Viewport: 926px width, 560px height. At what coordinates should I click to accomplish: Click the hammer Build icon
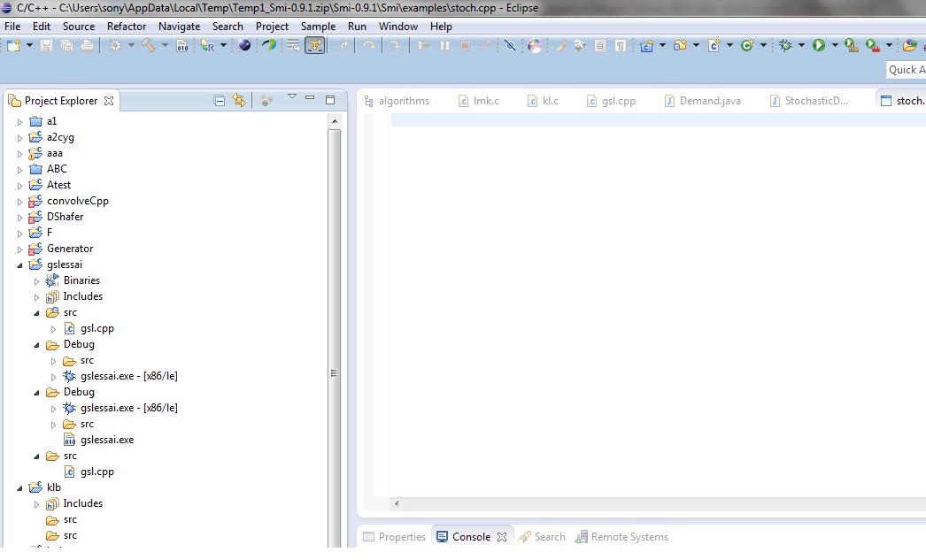pos(149,45)
